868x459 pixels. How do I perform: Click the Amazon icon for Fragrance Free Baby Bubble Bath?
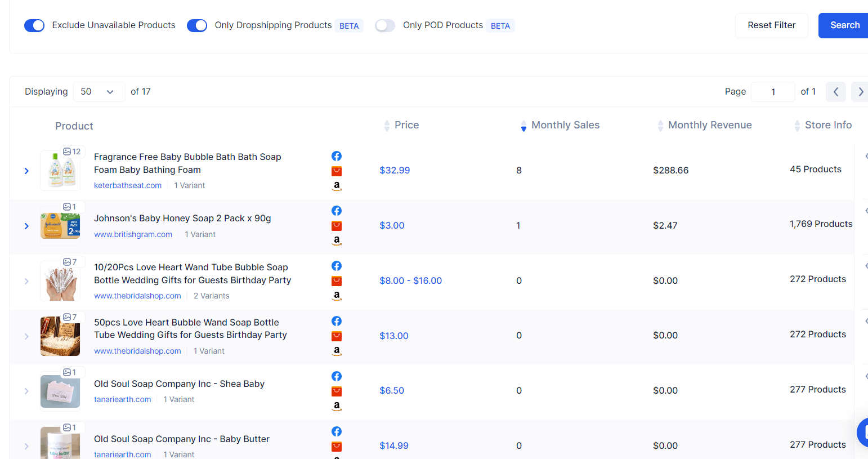336,185
